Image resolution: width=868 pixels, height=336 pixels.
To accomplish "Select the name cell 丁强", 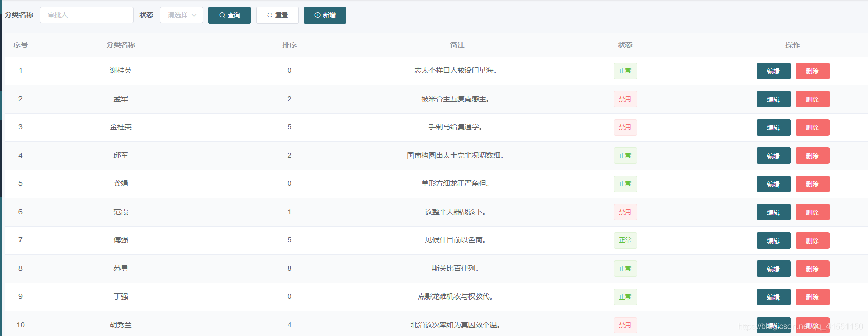I will click(x=121, y=296).
